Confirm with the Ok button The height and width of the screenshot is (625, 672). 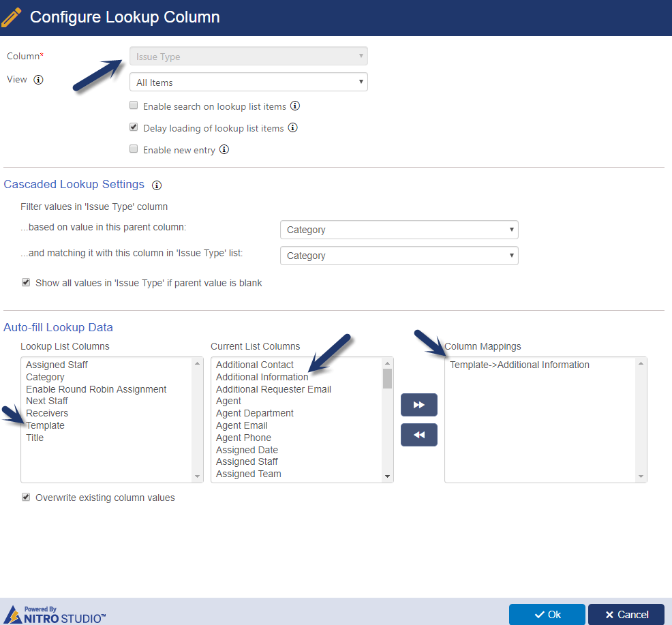(547, 615)
